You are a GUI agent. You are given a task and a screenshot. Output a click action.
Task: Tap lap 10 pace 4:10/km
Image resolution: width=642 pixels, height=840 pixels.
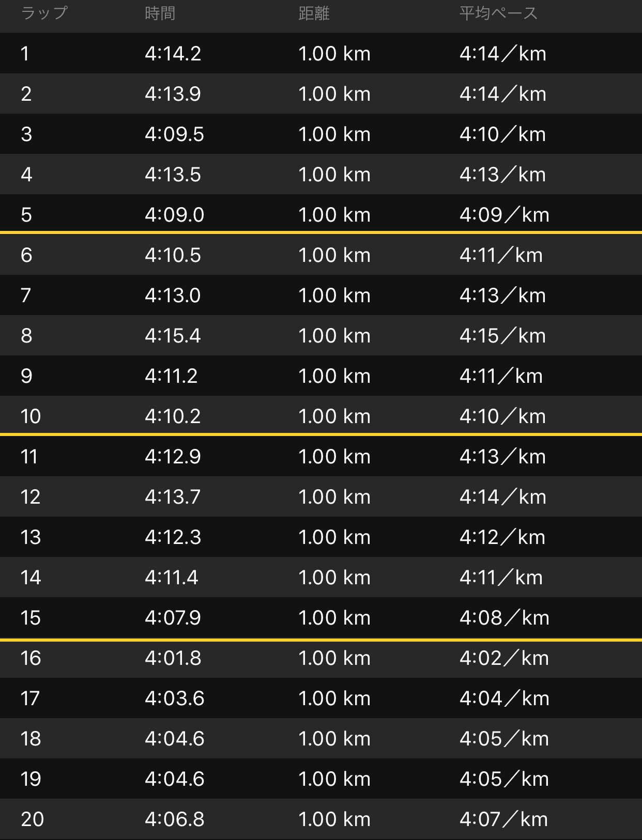[x=503, y=416]
